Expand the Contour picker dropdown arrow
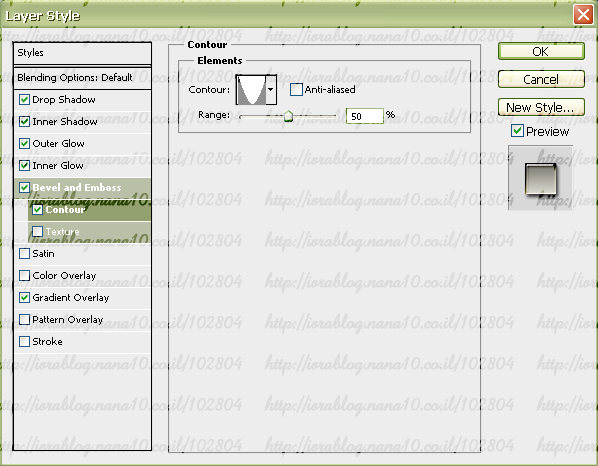 click(x=271, y=90)
